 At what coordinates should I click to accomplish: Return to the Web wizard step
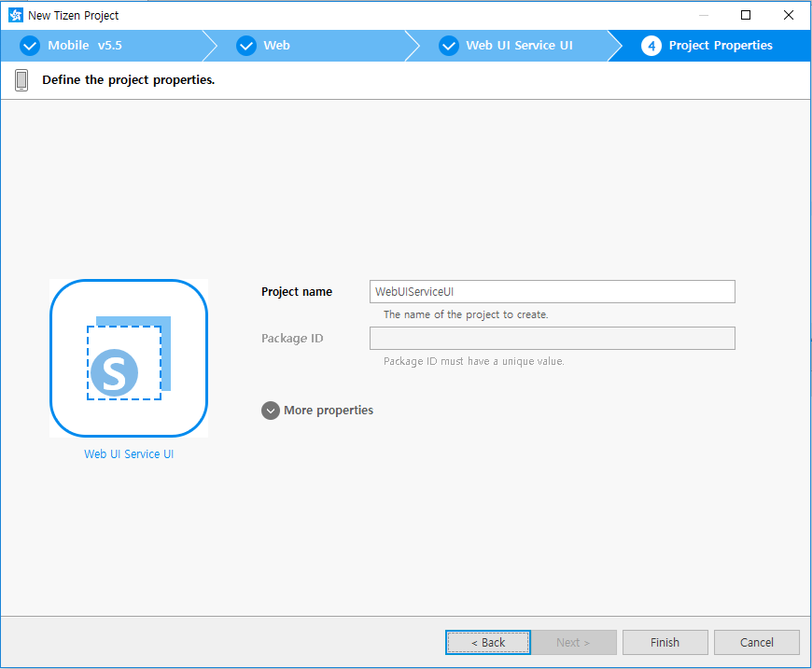(x=276, y=46)
